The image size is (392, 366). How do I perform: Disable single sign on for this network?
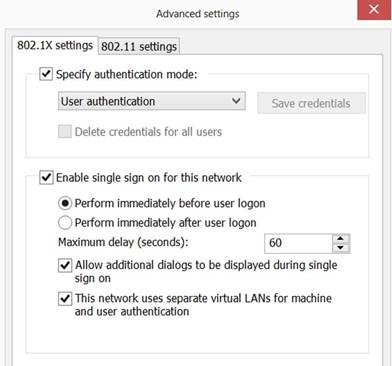pyautogui.click(x=46, y=177)
